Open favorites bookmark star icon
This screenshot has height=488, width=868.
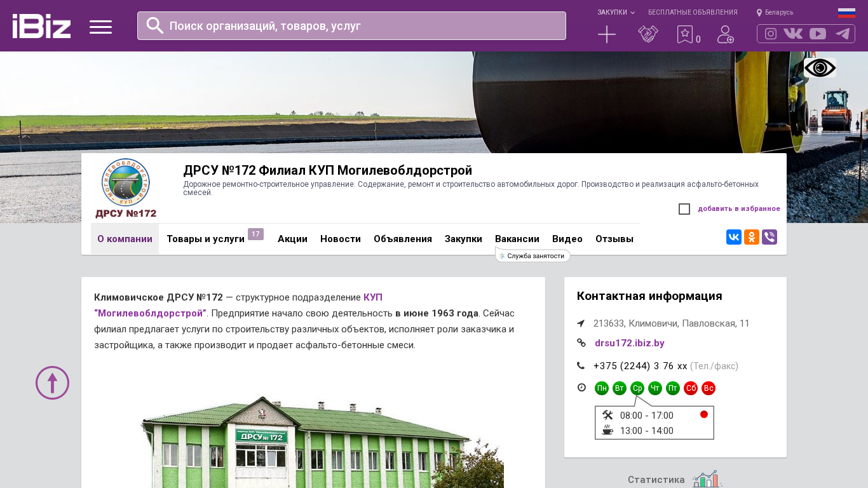click(685, 34)
